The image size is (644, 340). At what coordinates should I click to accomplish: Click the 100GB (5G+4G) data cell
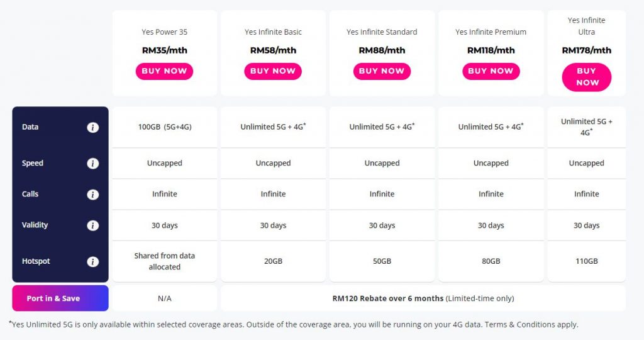point(165,127)
